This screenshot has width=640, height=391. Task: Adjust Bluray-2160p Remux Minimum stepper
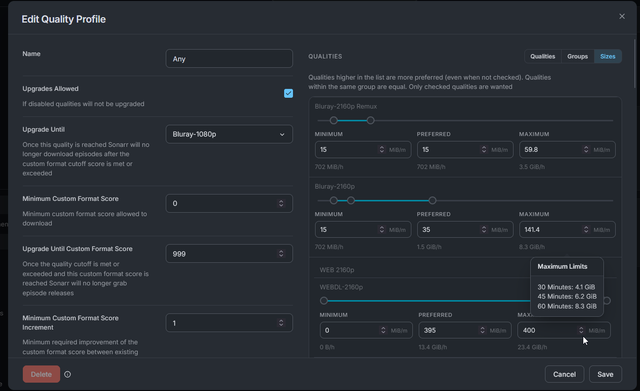pyautogui.click(x=382, y=150)
